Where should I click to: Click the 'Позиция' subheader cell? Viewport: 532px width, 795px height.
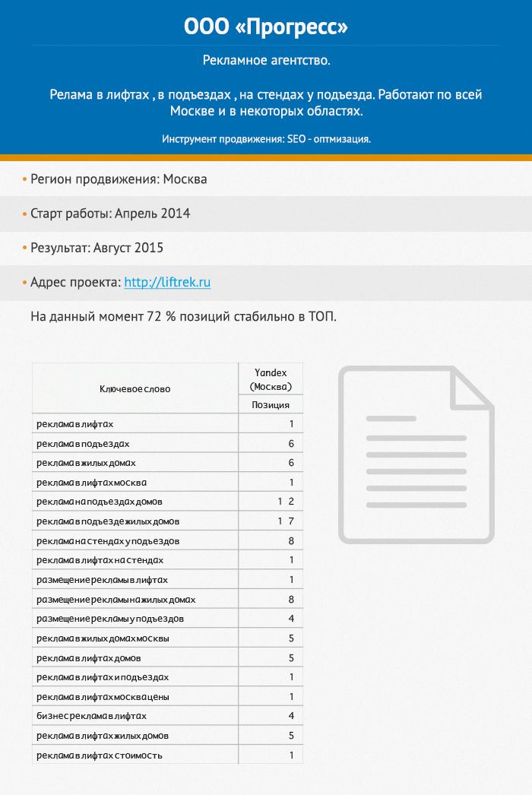pos(271,405)
